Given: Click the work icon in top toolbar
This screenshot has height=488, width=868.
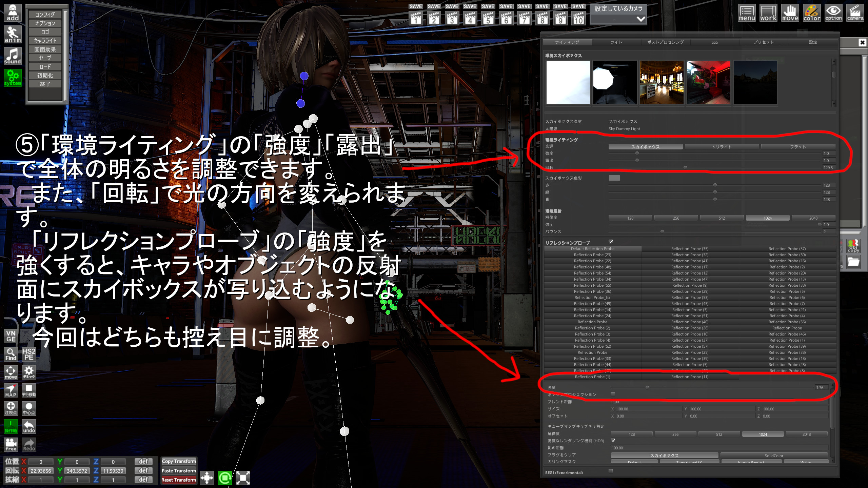Looking at the screenshot, I should point(768,13).
